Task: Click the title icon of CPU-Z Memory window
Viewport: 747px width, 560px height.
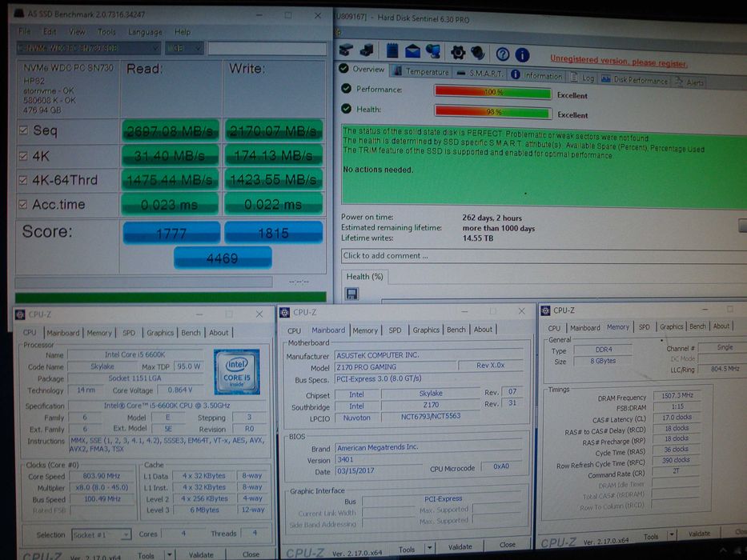Action: pyautogui.click(x=545, y=310)
